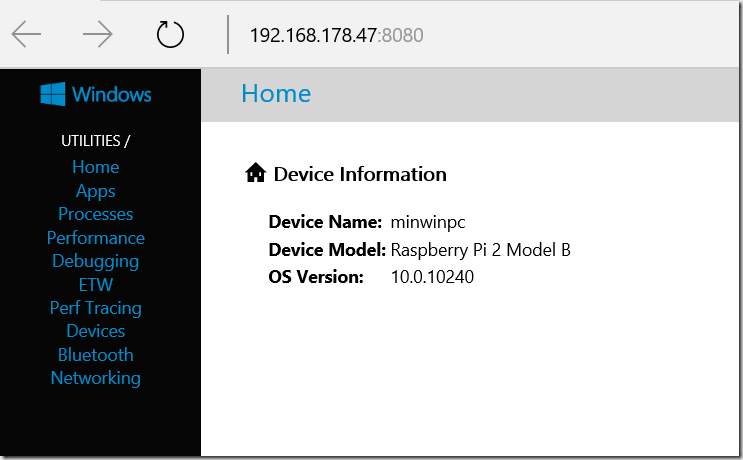743x460 pixels.
Task: Click the Home page title header
Action: tap(276, 93)
